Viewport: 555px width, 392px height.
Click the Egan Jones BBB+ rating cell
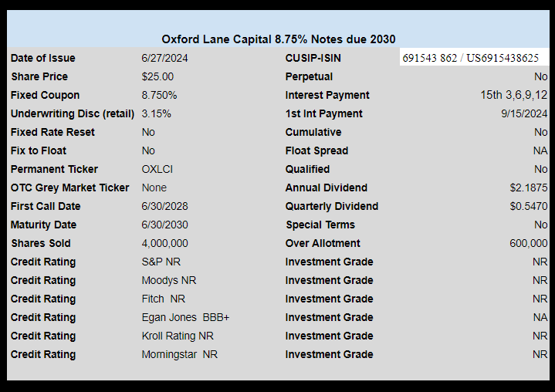[x=185, y=317]
